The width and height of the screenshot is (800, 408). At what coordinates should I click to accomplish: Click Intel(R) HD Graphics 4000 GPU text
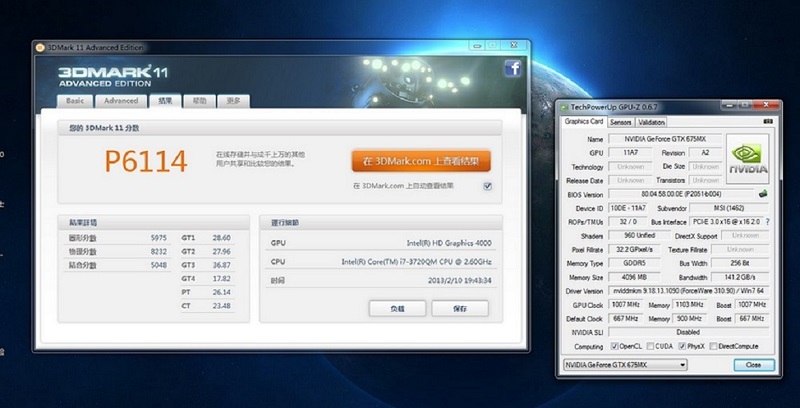point(449,243)
